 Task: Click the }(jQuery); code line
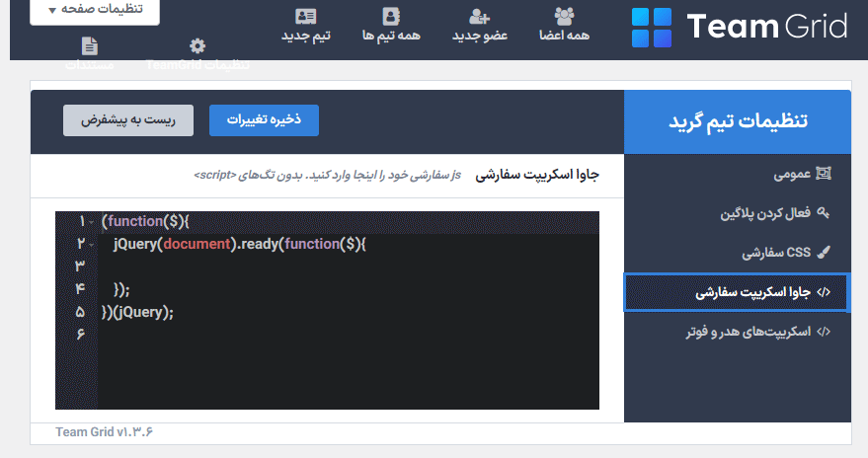point(137,312)
